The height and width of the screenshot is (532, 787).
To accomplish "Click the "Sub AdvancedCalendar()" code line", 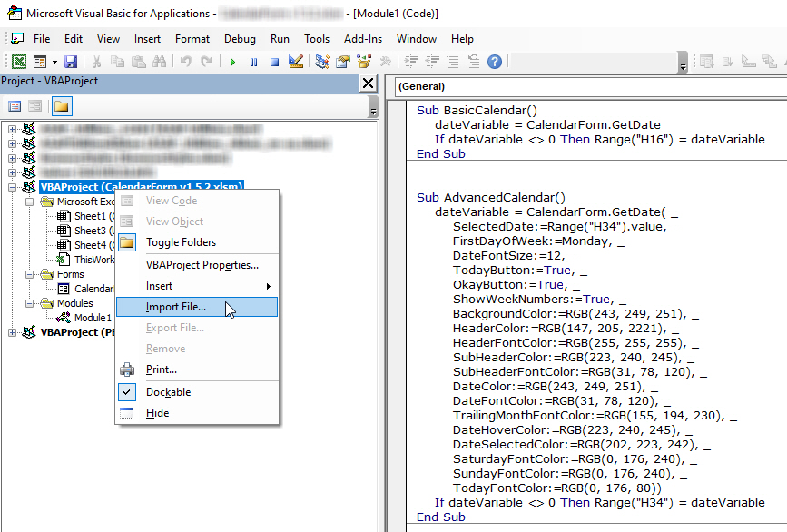I will click(491, 198).
